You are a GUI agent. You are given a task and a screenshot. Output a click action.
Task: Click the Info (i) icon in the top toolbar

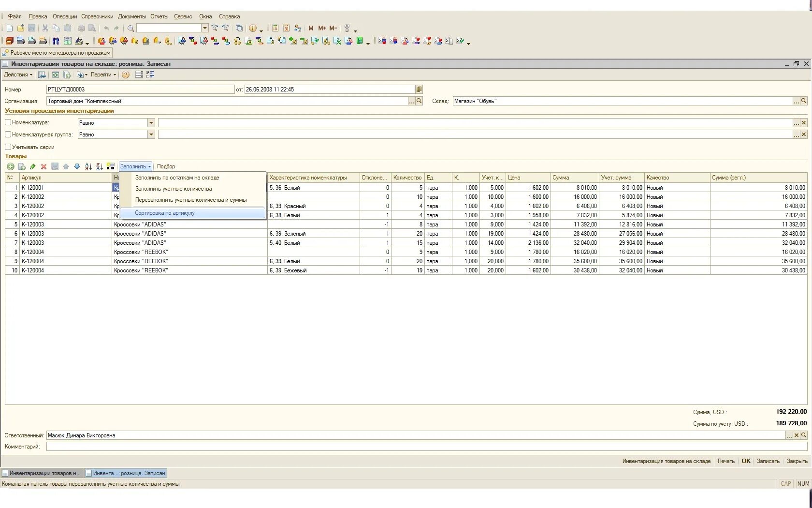[x=252, y=29]
